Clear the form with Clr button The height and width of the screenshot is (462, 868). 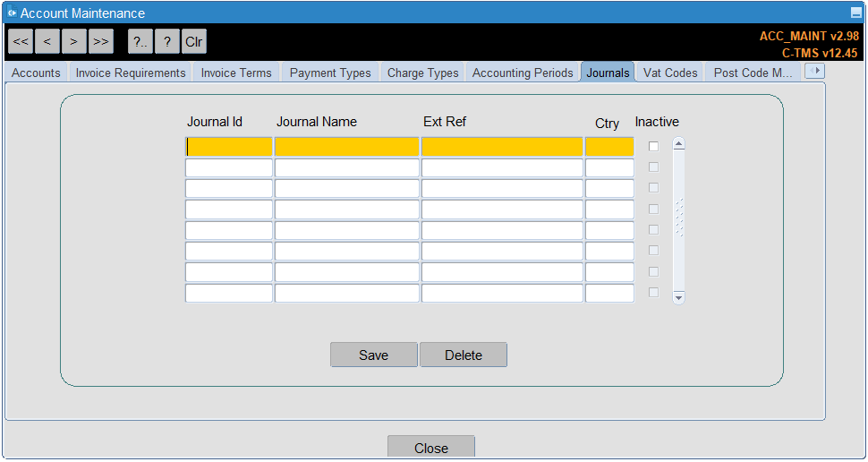pos(194,41)
